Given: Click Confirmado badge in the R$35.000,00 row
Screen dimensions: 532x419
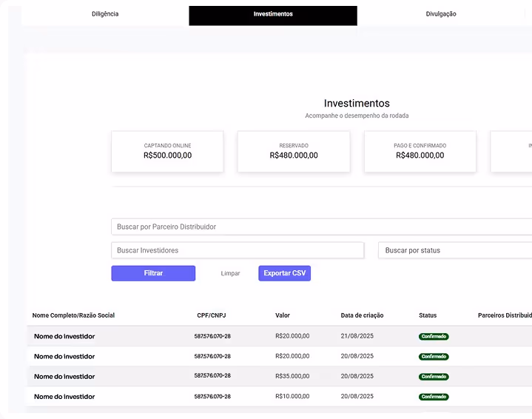Looking at the screenshot, I should click(x=434, y=377).
